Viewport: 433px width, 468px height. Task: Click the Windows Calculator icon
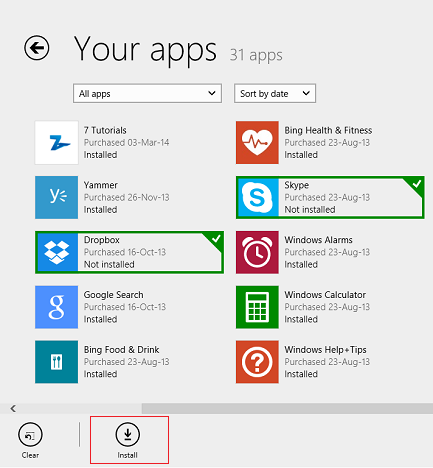pyautogui.click(x=257, y=307)
